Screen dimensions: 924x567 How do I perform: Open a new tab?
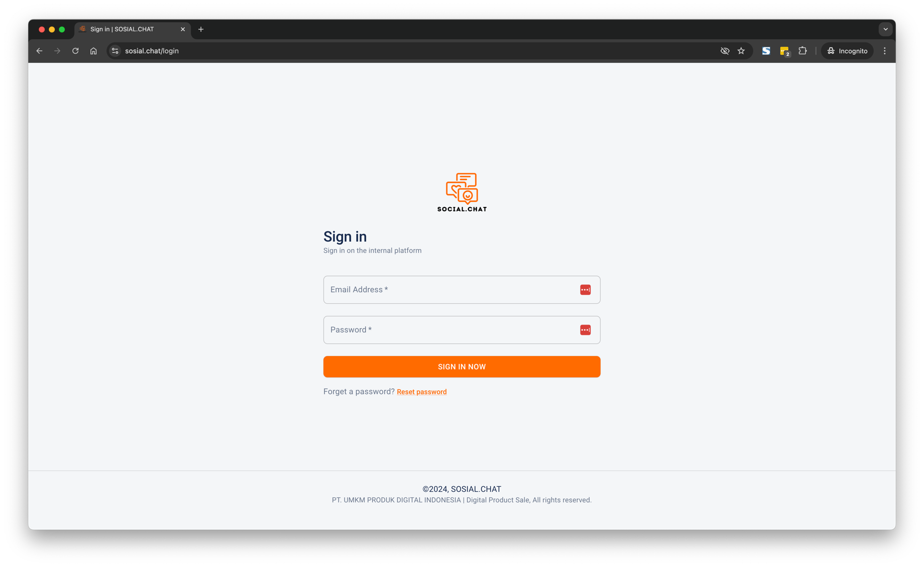(201, 29)
